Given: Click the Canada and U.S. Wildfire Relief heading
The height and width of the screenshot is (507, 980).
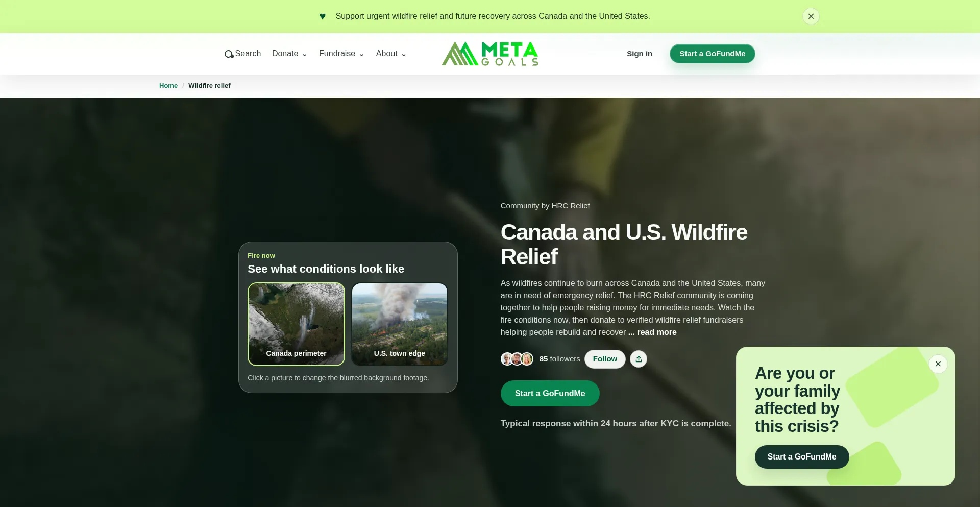Looking at the screenshot, I should pos(624,245).
